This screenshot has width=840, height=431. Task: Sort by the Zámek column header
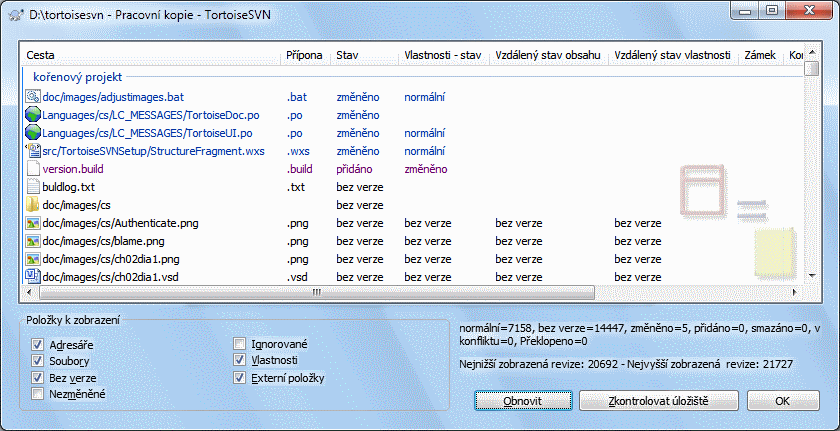761,55
